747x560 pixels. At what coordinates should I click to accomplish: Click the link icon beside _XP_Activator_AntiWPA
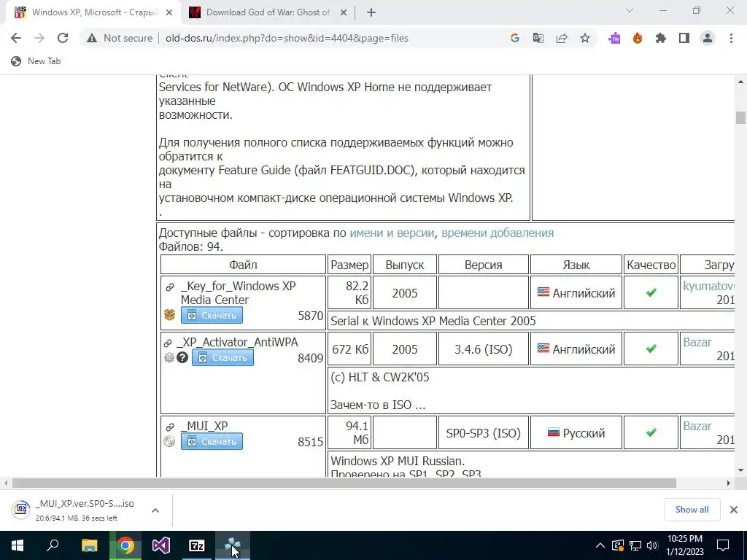point(169,343)
